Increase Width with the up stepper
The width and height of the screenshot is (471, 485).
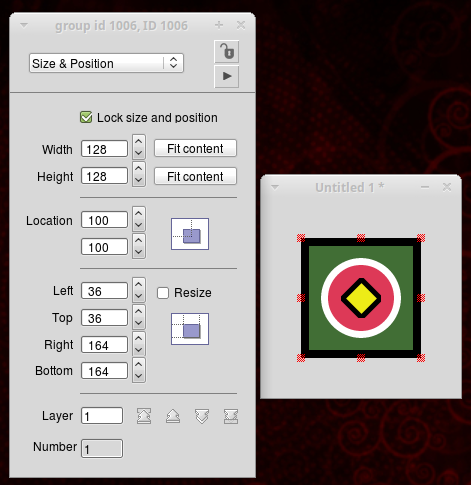click(x=139, y=141)
